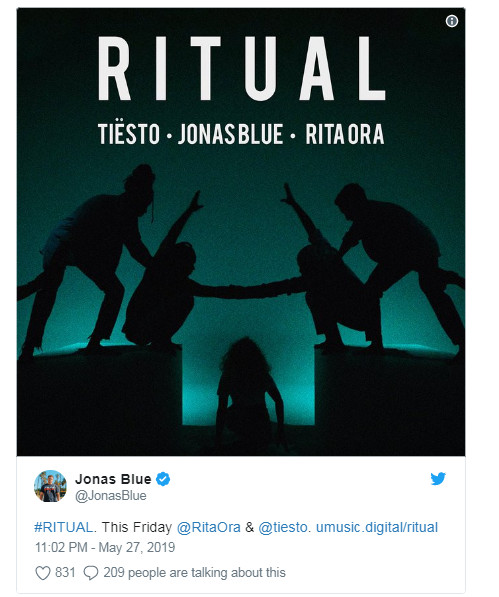
Task: Click the reply speech bubble icon
Action: (x=91, y=573)
